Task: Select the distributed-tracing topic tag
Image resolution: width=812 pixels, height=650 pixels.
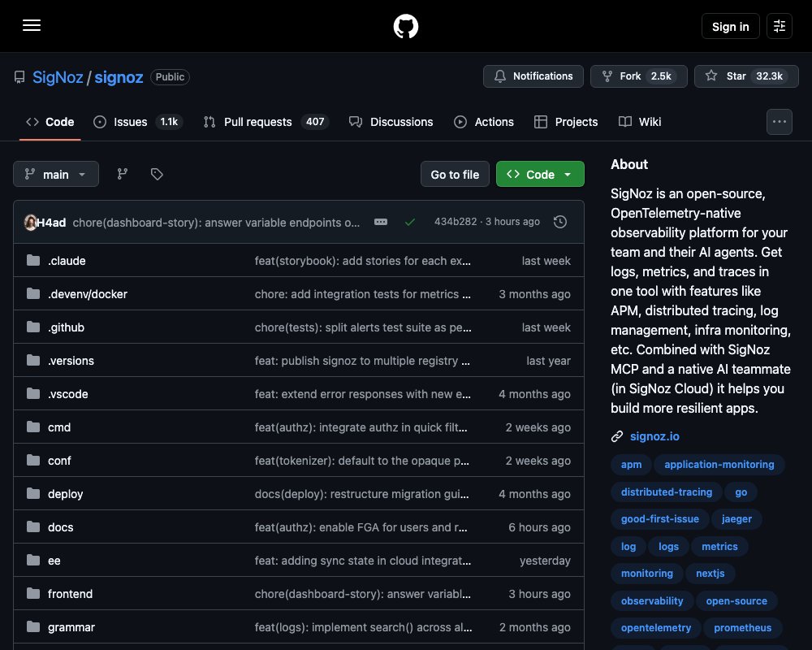Action: (667, 492)
